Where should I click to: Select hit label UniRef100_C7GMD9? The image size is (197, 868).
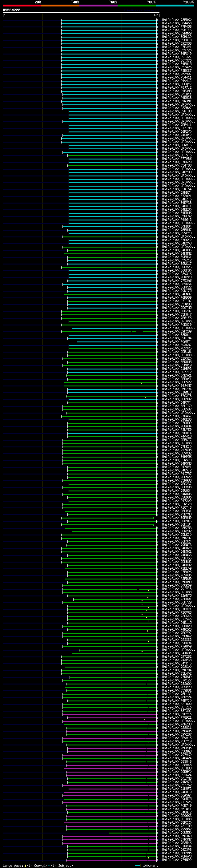pos(177,423)
